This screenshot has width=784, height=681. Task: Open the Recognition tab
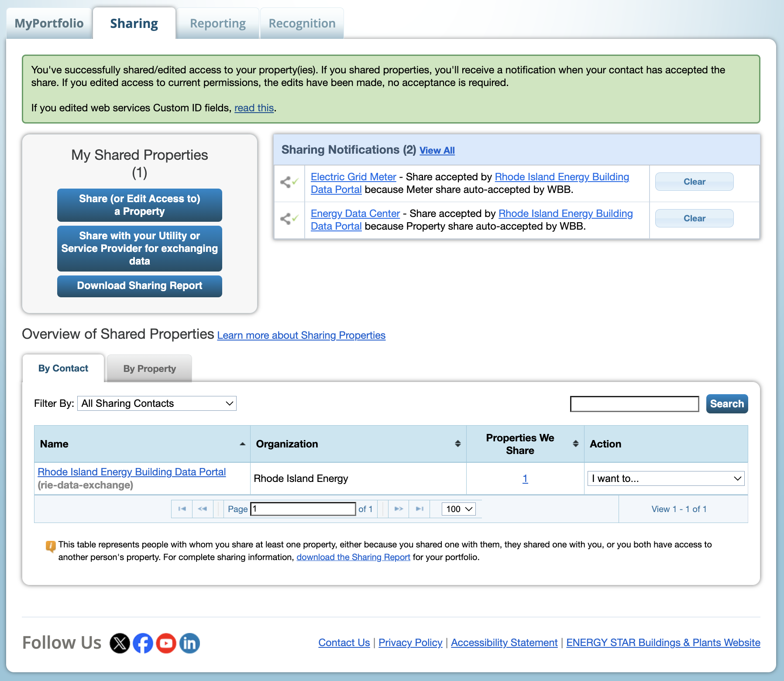pyautogui.click(x=302, y=24)
